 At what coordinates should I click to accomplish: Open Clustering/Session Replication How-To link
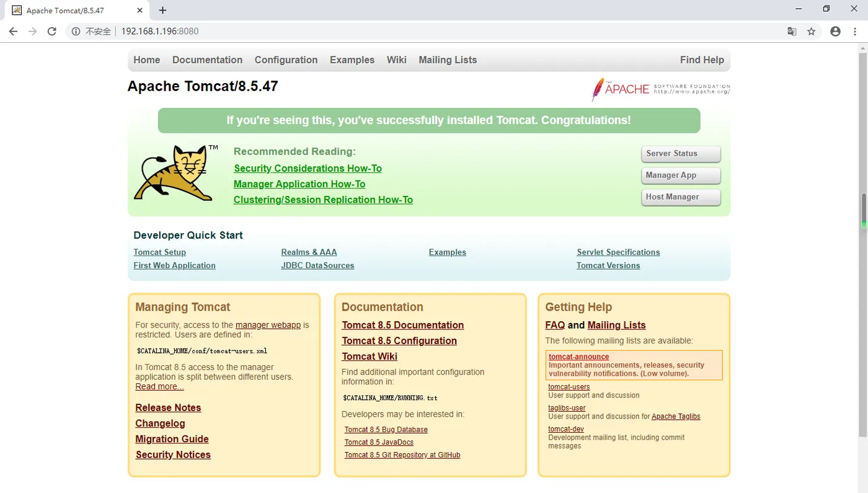click(323, 200)
